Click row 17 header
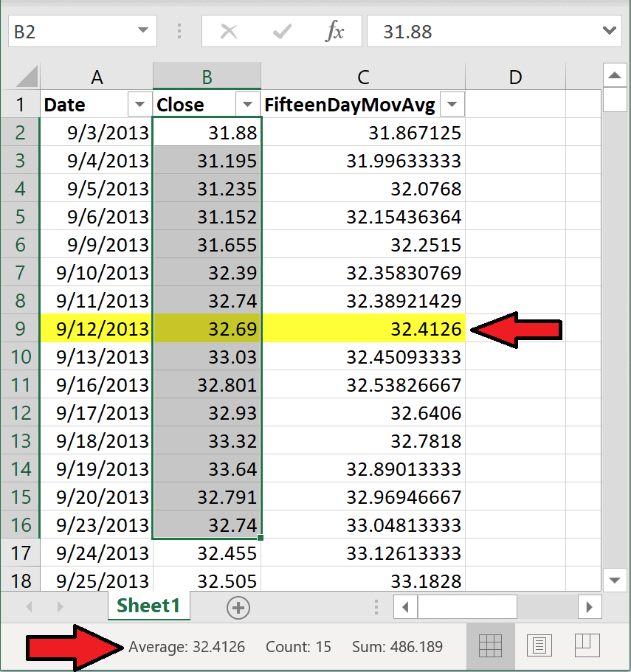The height and width of the screenshot is (672, 631). coord(21,553)
